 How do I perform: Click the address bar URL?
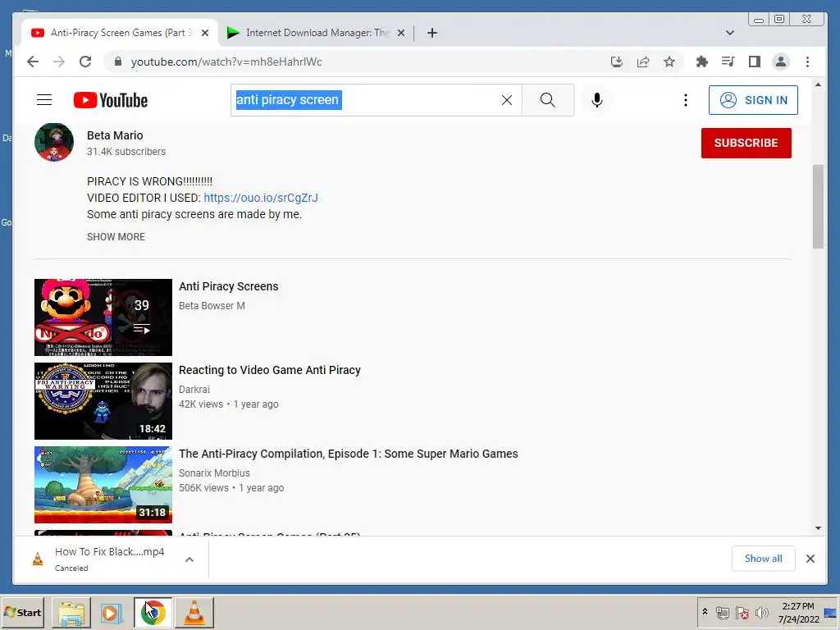(x=226, y=62)
